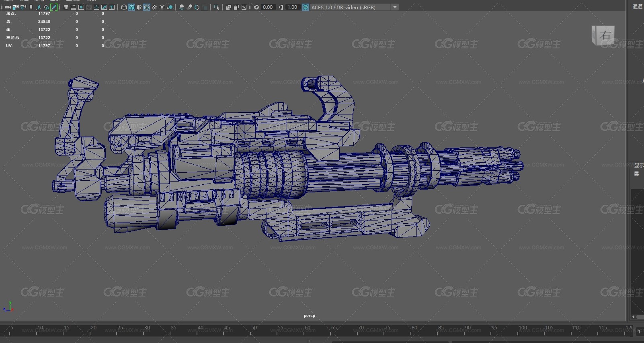The width and height of the screenshot is (644, 343).
Task: Toggle the Field Chart icon
Action: point(96,7)
